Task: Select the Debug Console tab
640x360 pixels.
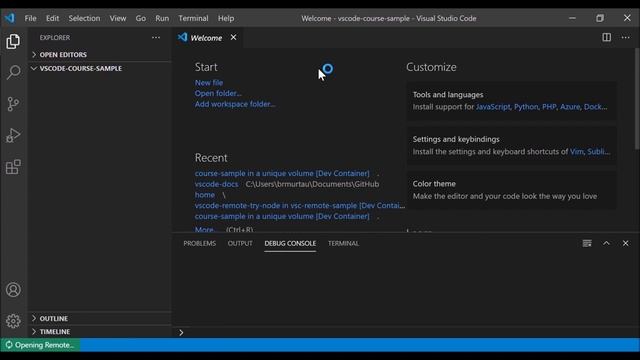Action: 290,243
